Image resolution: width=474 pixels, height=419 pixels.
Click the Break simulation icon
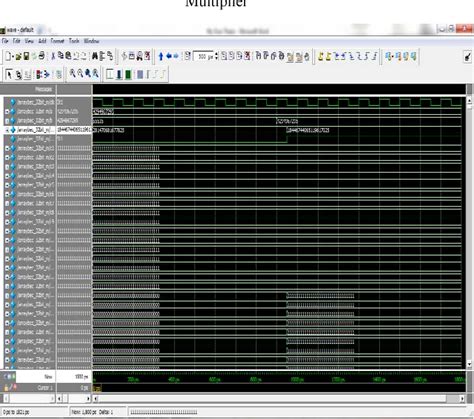pyautogui.click(x=247, y=56)
